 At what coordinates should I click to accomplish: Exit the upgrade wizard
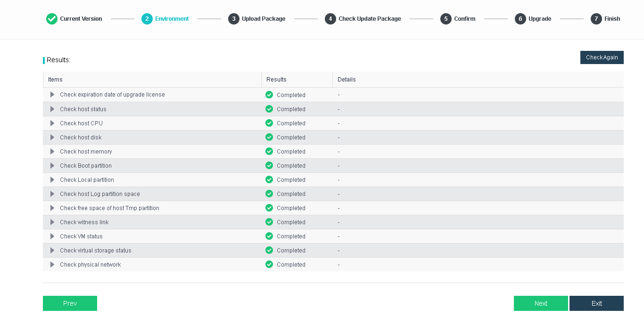(596, 303)
